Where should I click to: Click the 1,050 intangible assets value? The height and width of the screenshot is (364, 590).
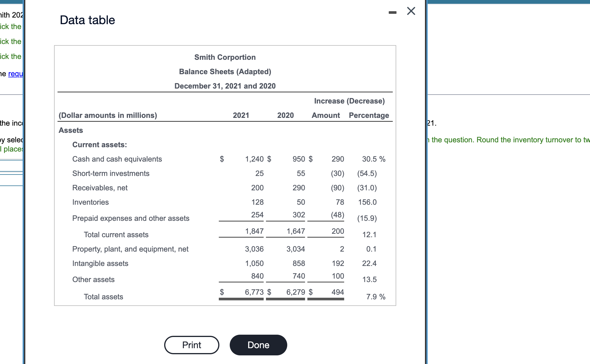point(254,263)
